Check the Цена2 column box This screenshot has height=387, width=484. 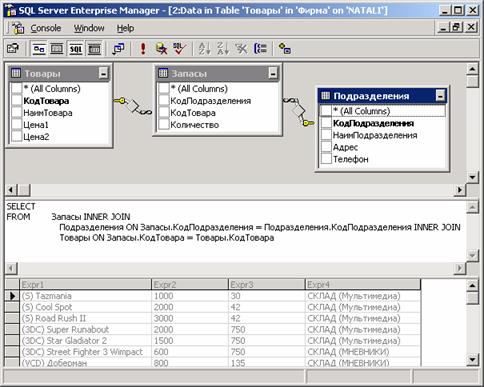(16, 137)
